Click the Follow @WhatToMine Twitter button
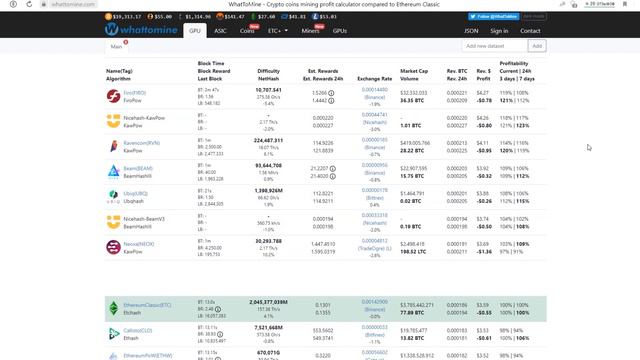 coord(493,16)
